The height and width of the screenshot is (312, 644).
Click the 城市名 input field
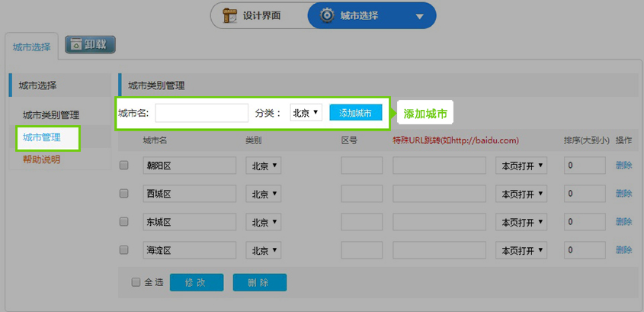(202, 113)
